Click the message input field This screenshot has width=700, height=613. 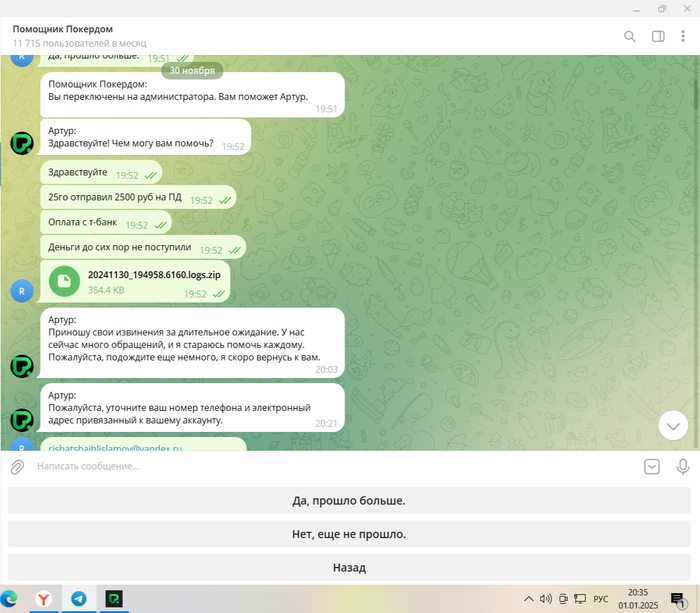(335, 466)
